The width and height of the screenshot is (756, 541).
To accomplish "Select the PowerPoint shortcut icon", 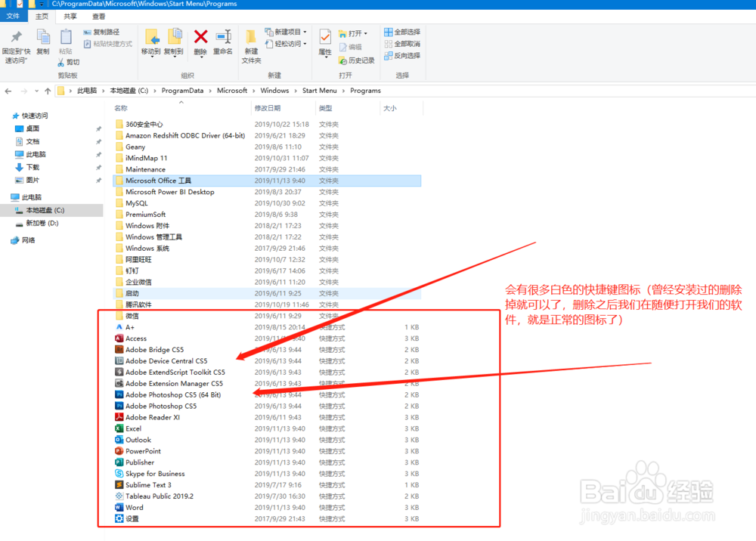I will click(x=119, y=451).
